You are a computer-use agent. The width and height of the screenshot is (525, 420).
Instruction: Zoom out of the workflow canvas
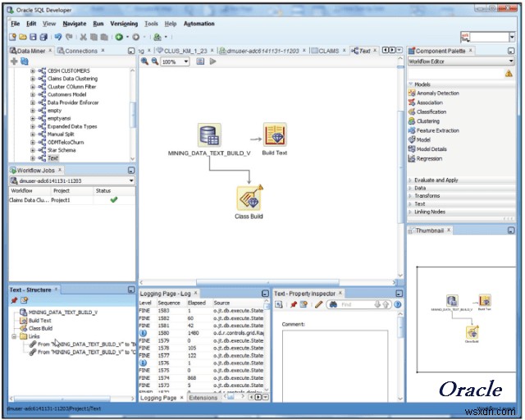tap(155, 62)
